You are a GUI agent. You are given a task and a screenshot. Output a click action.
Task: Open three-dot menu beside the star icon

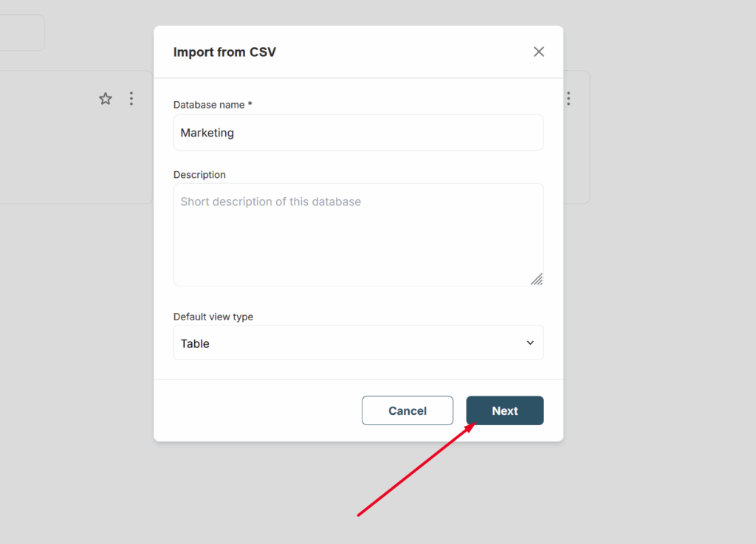point(131,98)
